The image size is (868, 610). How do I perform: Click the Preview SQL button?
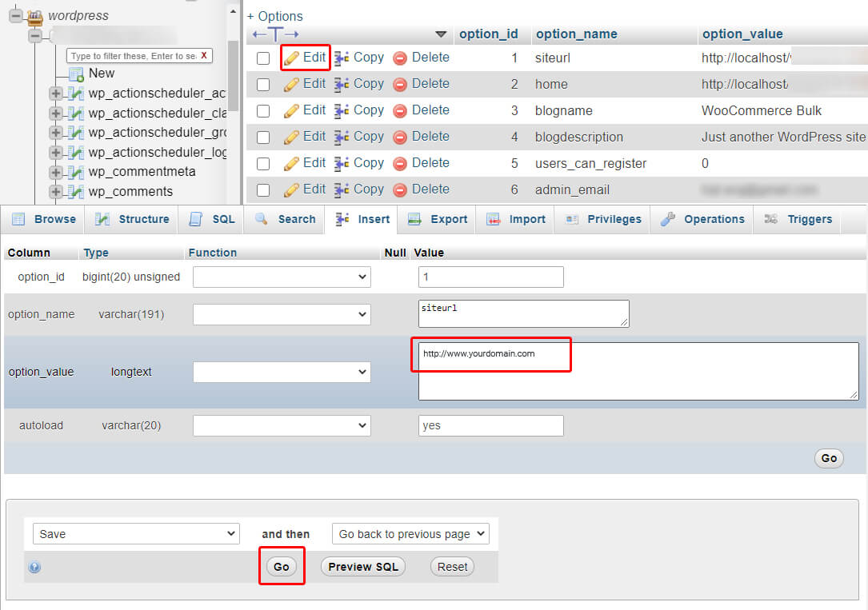(363, 567)
